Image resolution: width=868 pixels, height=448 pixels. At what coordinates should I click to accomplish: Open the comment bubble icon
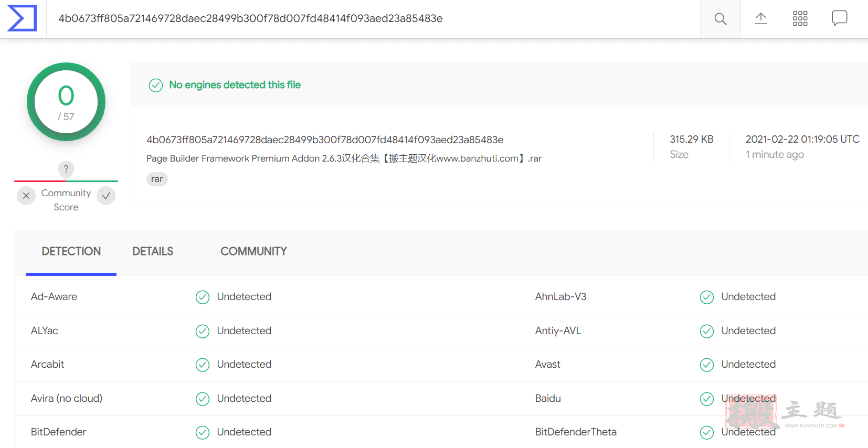840,18
